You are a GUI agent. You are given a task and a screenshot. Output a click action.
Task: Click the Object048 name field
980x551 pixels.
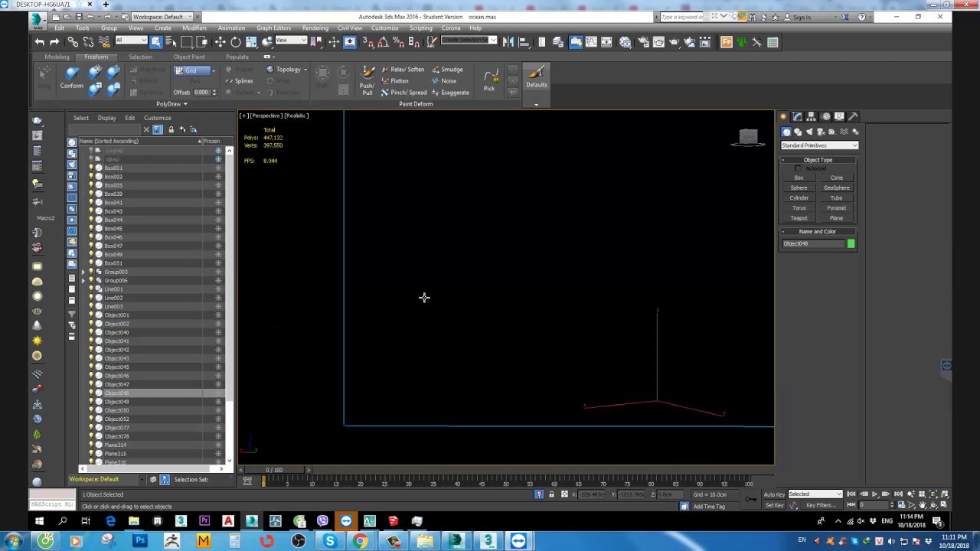(812, 244)
